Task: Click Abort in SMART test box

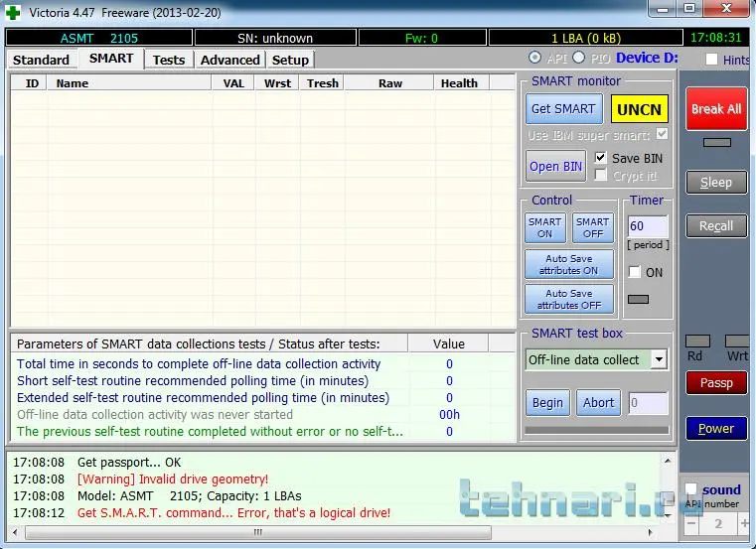Action: pos(598,402)
